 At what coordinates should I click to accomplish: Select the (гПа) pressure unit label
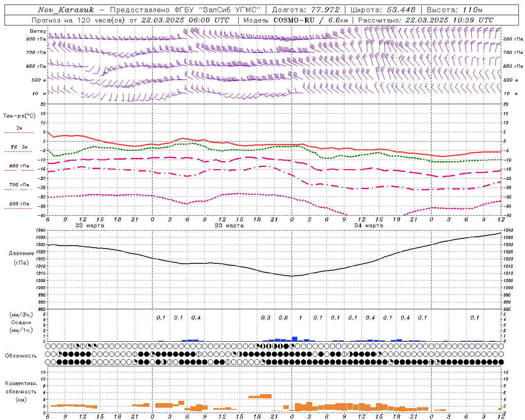coord(21,262)
